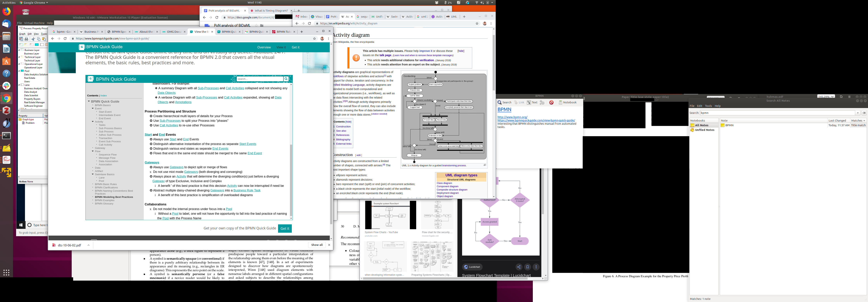Switch to the 'bpmn - Google' tab

click(63, 32)
